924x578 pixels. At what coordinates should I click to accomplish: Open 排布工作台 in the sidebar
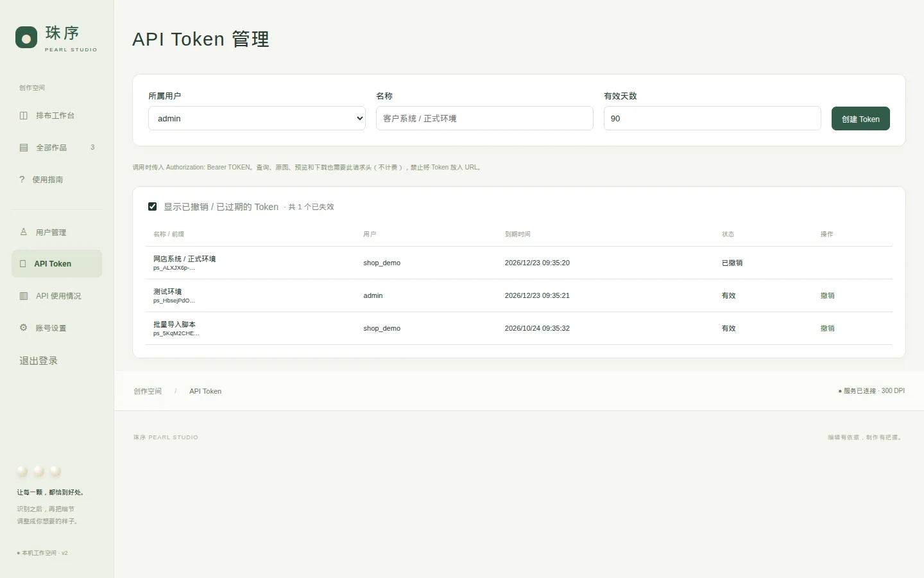(56, 116)
